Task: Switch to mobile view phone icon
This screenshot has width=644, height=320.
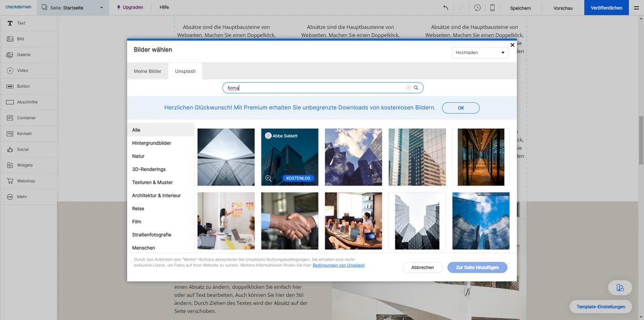Action: click(x=493, y=8)
